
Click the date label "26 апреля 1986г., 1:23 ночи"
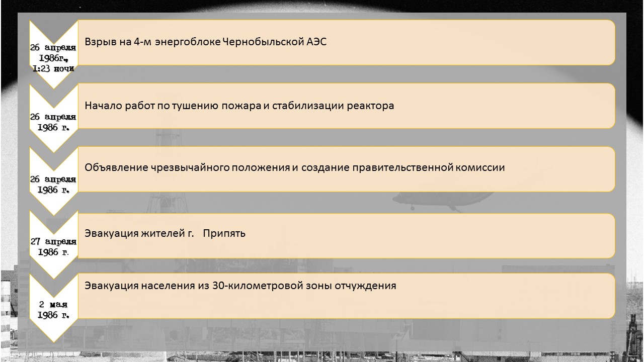coord(53,58)
